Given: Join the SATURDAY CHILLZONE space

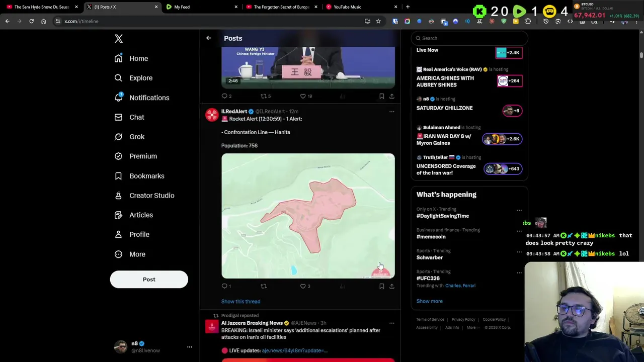Looking at the screenshot, I should [469, 106].
